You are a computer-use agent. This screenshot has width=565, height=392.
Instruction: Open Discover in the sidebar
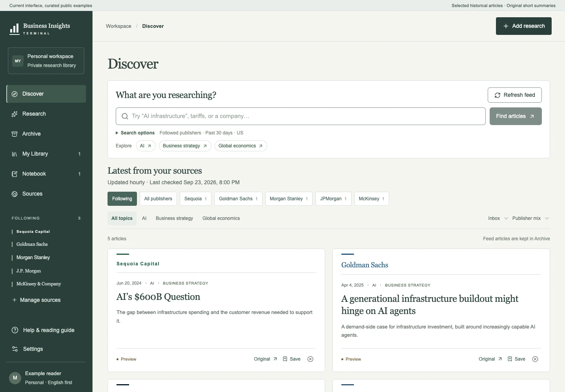pos(46,94)
